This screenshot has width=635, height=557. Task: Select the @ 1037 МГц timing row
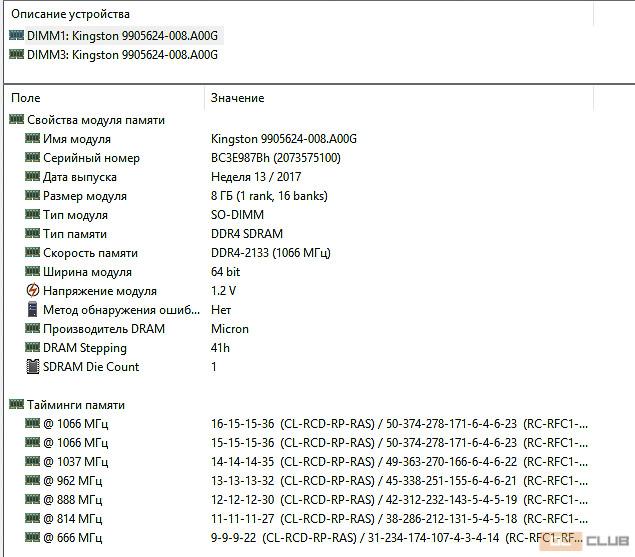click(x=307, y=462)
